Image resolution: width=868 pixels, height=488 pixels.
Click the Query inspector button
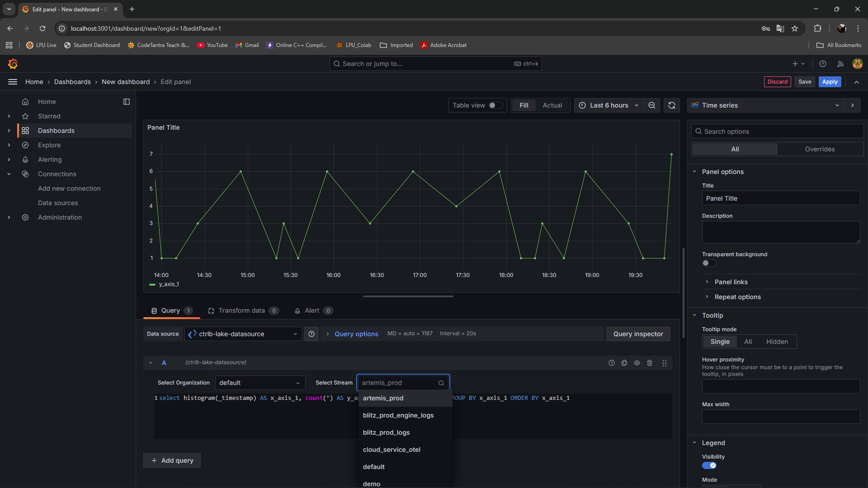pos(638,334)
